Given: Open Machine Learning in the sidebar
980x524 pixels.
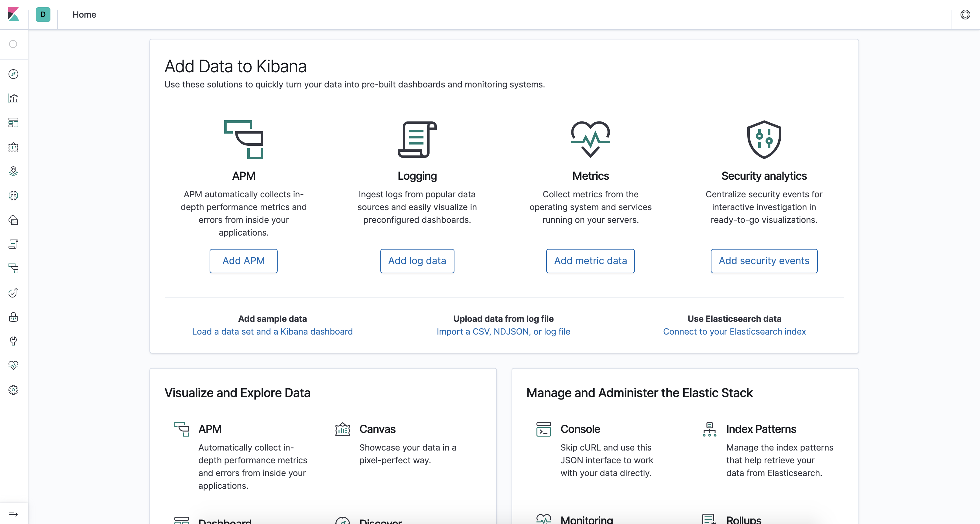Looking at the screenshot, I should 13,196.
